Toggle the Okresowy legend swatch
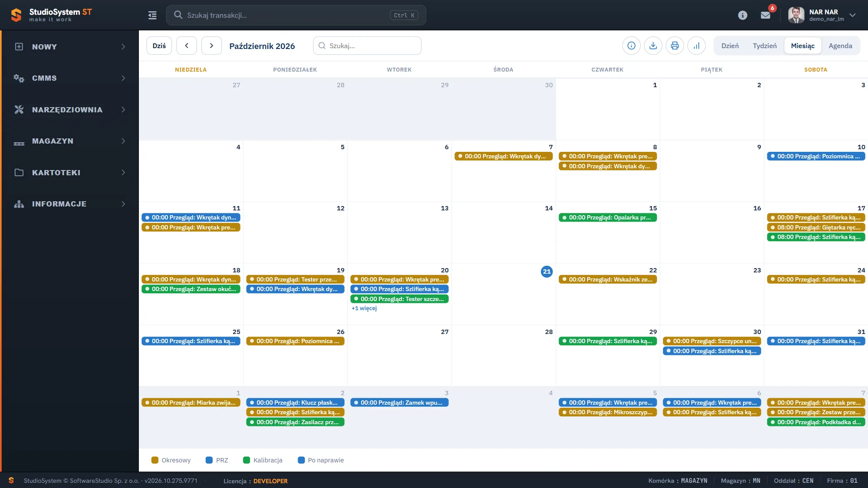Image resolution: width=868 pixels, height=488 pixels. pos(155,460)
